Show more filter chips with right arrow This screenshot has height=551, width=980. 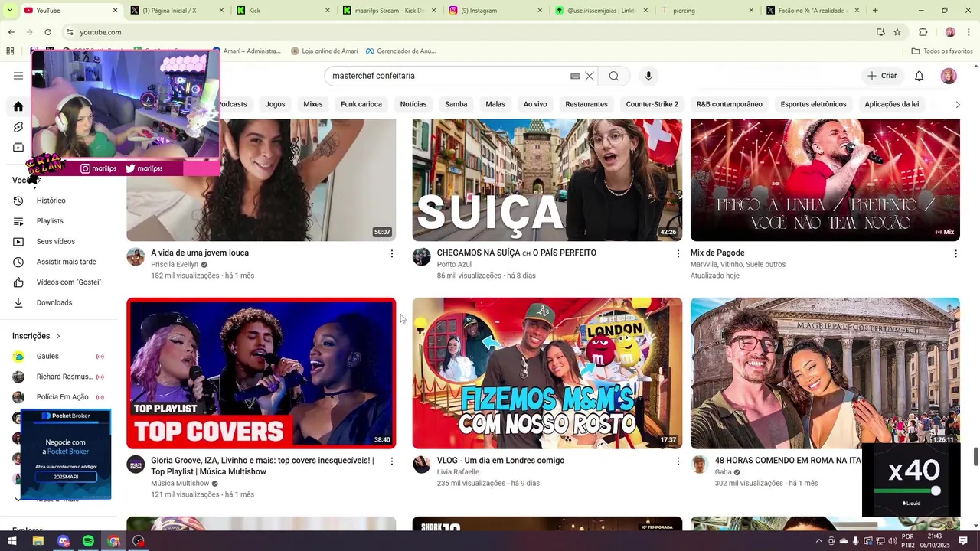tap(957, 104)
